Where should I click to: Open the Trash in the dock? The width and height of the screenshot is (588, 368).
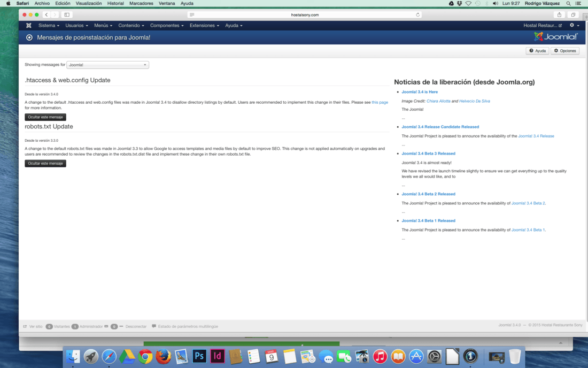point(515,356)
